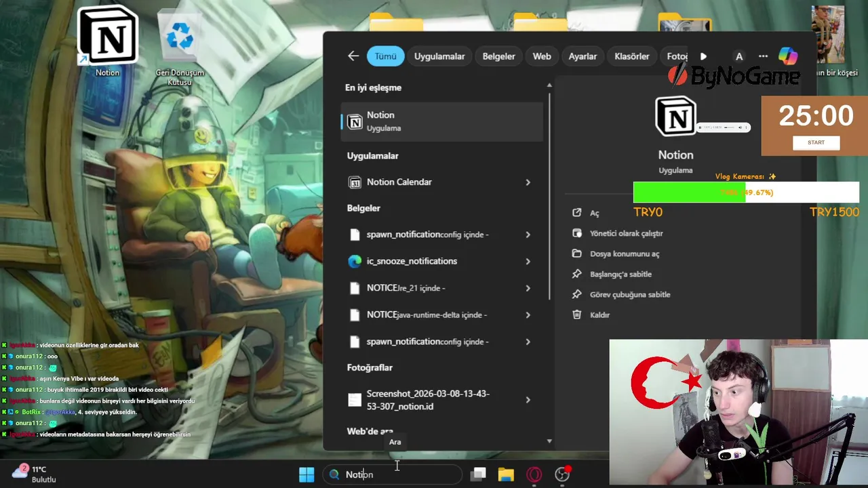
Task: Click the Notion app icon in best match
Action: [x=355, y=121]
